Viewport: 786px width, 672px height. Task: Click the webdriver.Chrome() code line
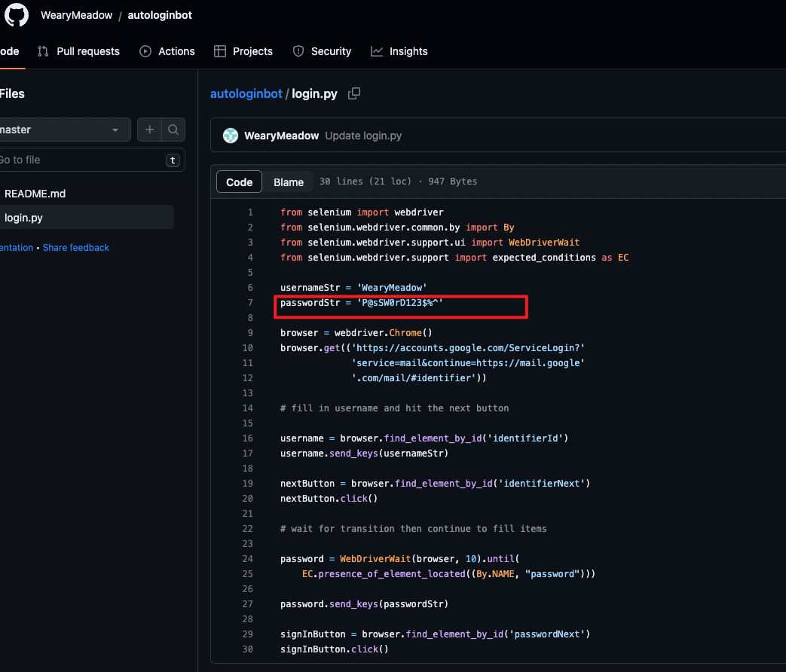[356, 333]
